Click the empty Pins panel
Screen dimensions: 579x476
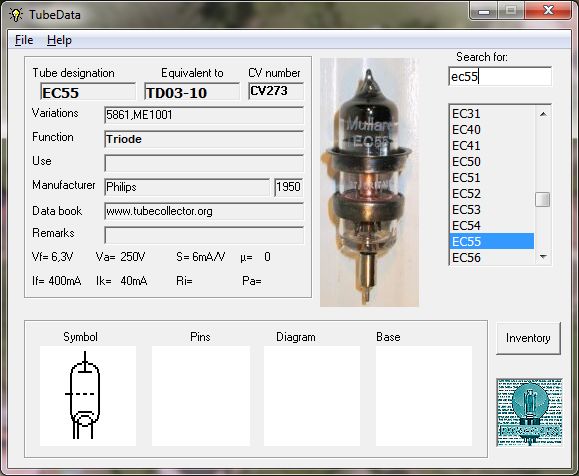[201, 396]
